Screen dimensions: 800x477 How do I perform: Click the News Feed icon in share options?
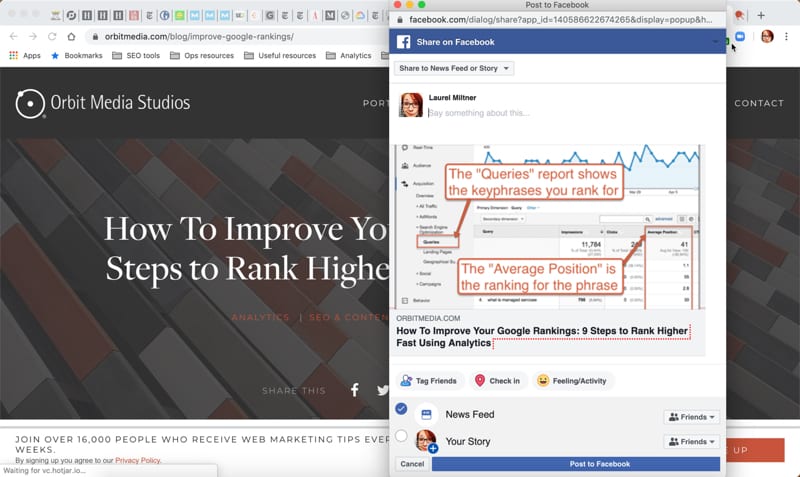[427, 415]
